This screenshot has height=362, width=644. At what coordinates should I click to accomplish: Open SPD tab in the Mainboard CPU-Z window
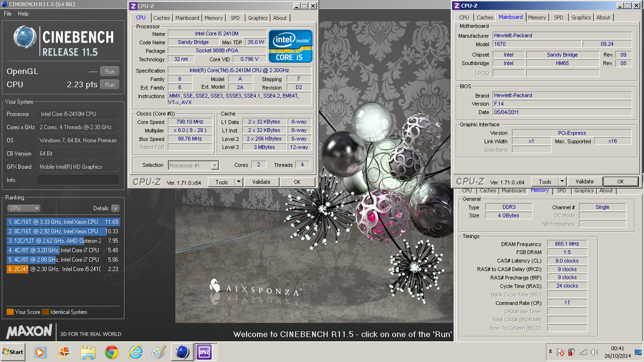pos(559,17)
